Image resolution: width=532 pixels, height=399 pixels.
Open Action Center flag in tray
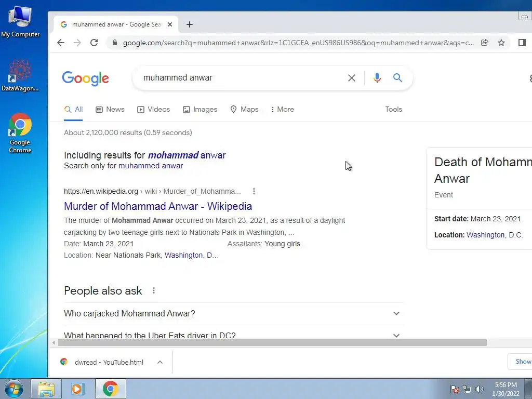tap(454, 389)
